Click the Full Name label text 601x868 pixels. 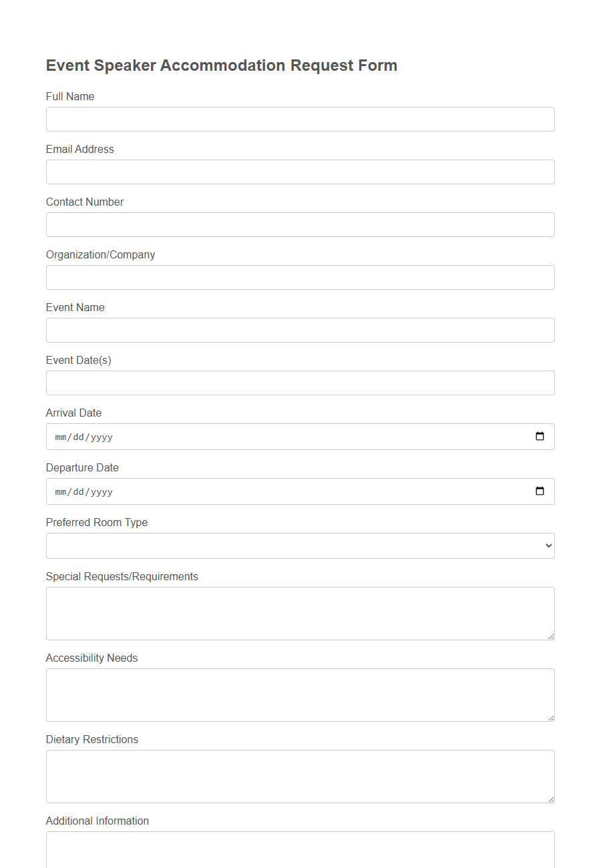70,96
